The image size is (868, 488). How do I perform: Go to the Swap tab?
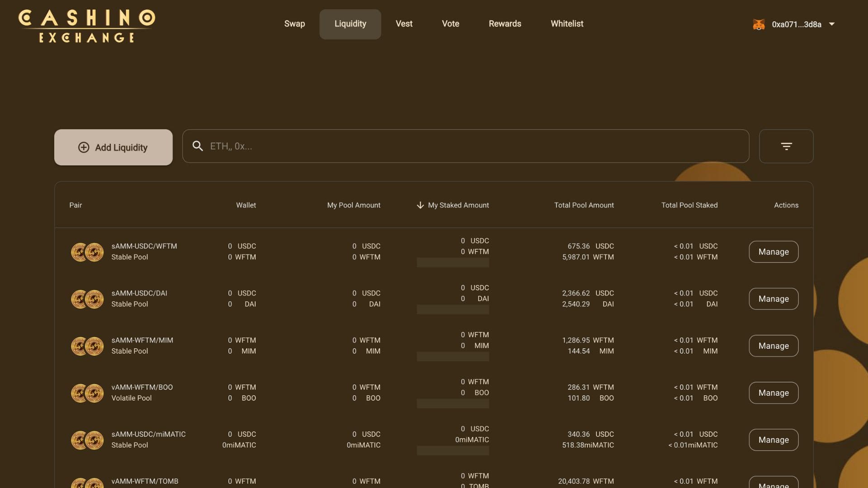click(x=294, y=24)
